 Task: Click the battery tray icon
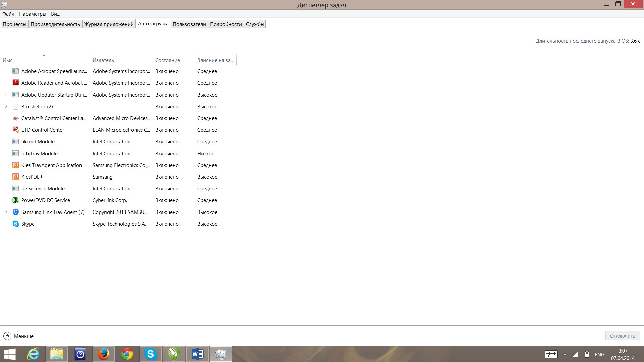click(x=587, y=354)
